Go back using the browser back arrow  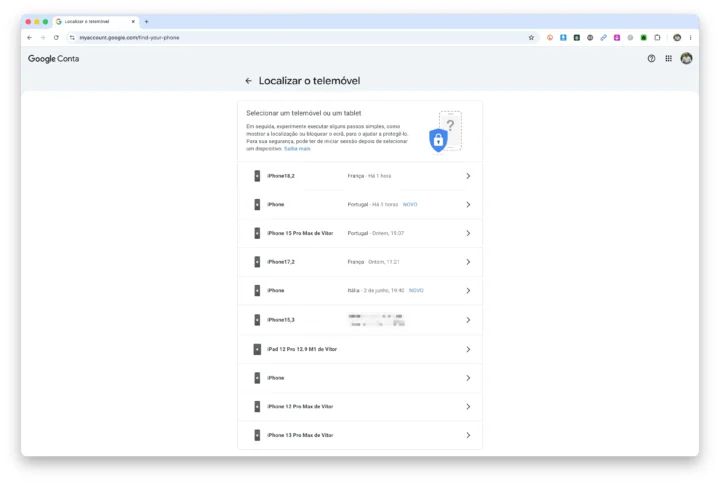(29, 38)
